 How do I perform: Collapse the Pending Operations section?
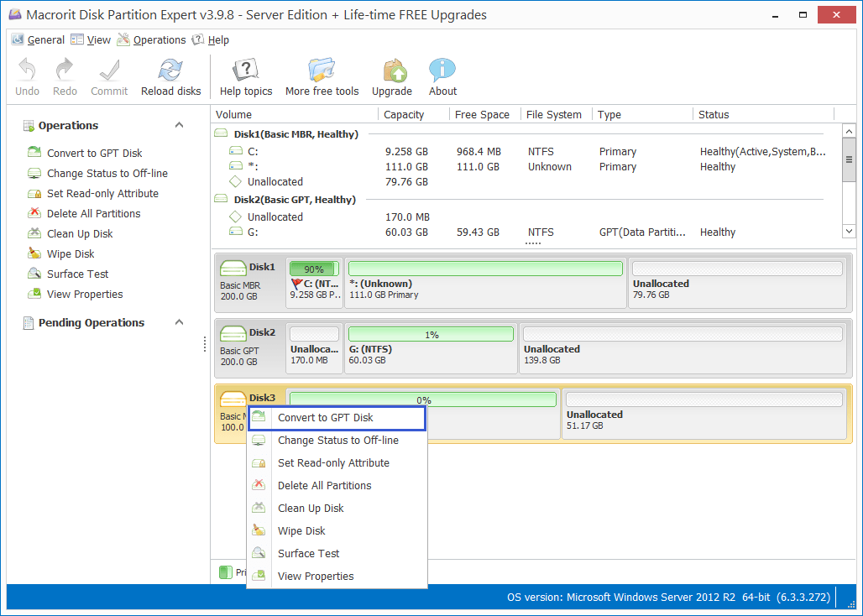179,322
